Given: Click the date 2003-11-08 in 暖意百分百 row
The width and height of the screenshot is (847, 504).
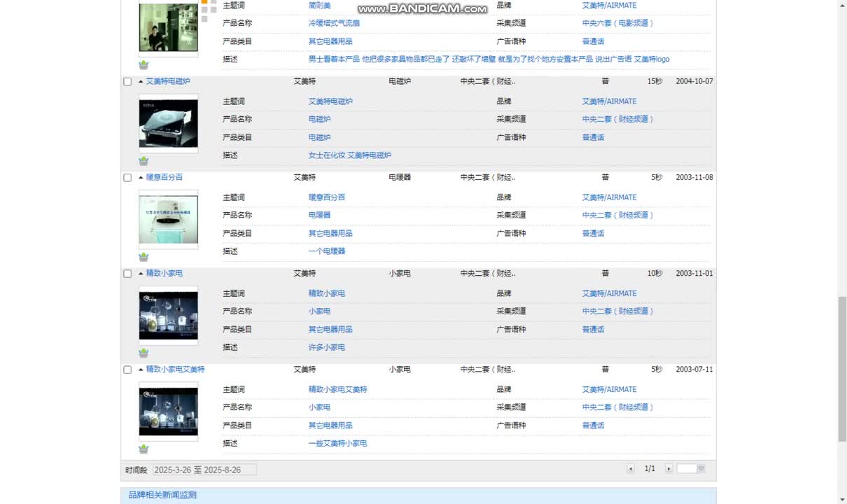Looking at the screenshot, I should pos(694,177).
